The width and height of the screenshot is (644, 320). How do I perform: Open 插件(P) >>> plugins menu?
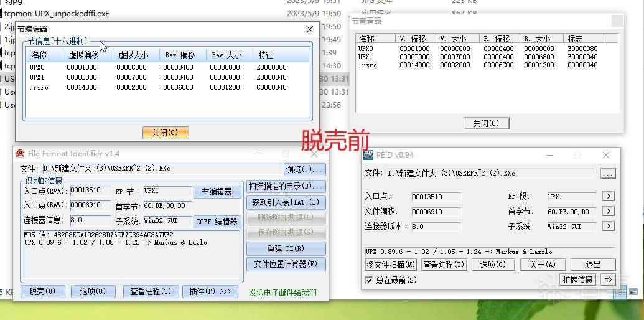(210, 291)
